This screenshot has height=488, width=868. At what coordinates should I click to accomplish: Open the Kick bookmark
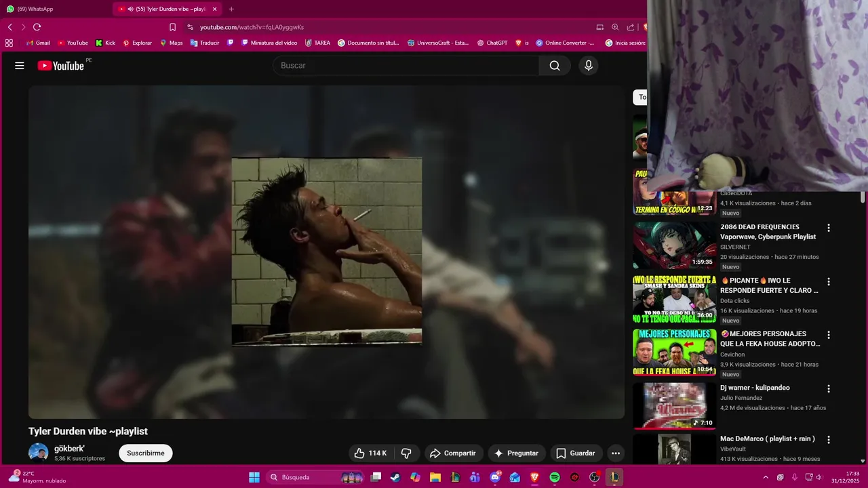coord(105,43)
